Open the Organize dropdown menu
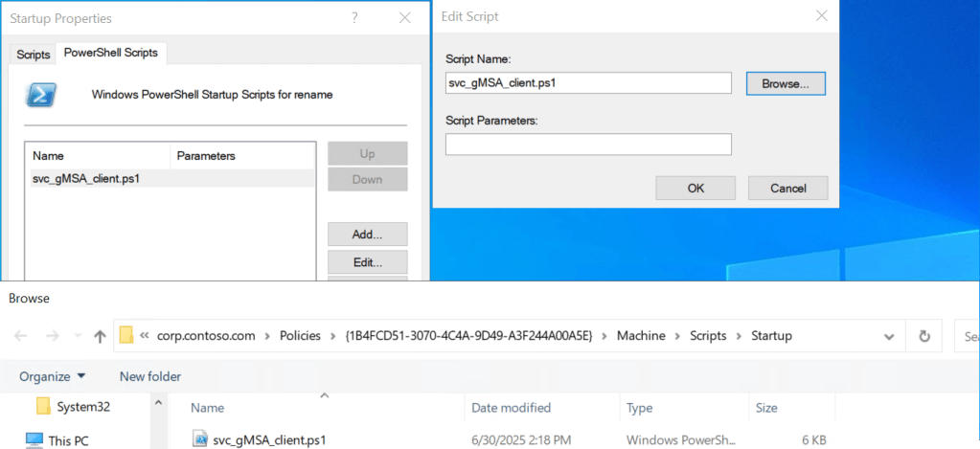The width and height of the screenshot is (980, 449). tap(53, 376)
